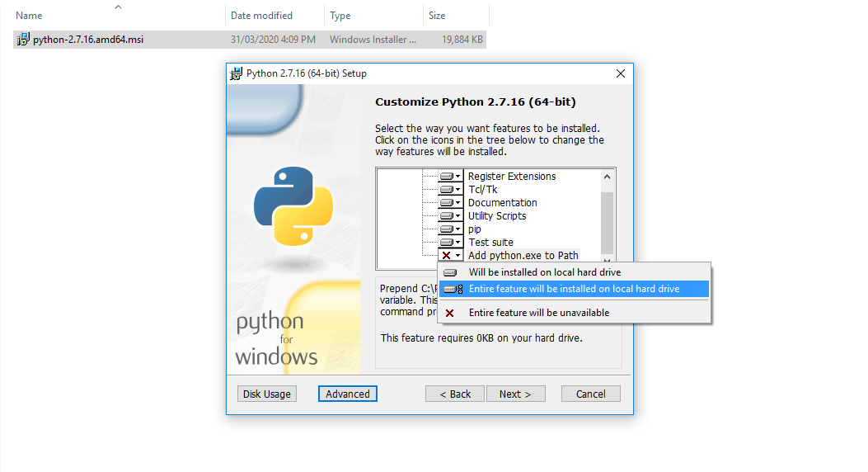
Task: Select the 'Add python.exe to Path' tree item
Action: [x=523, y=256]
